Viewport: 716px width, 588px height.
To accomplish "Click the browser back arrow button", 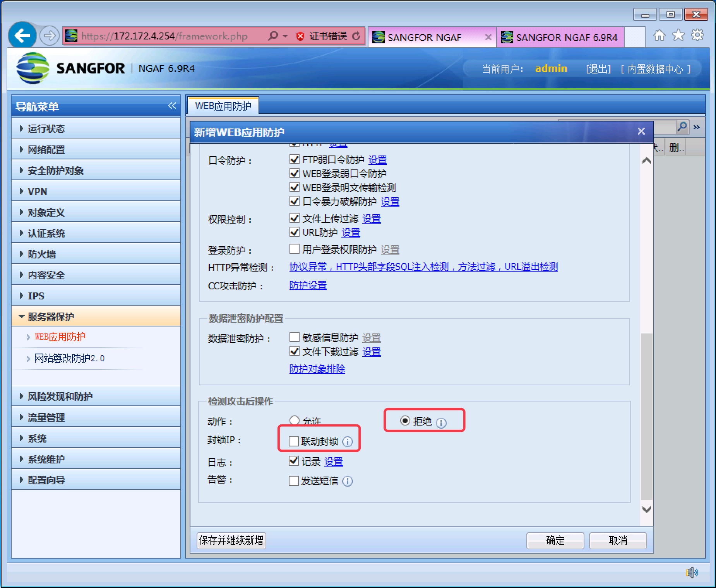I will coord(22,36).
